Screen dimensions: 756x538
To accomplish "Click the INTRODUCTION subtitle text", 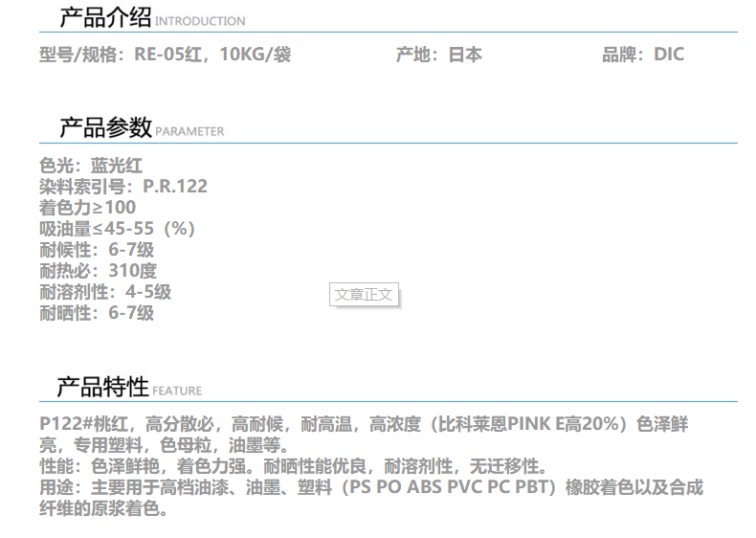I will pyautogui.click(x=200, y=21).
